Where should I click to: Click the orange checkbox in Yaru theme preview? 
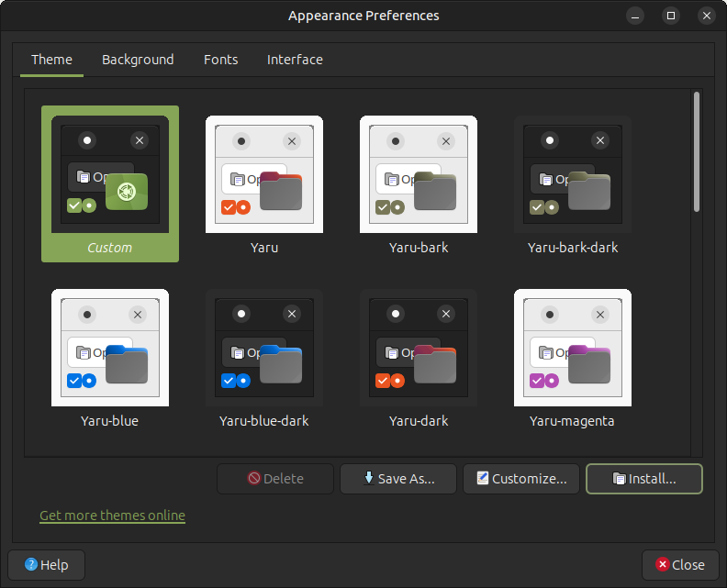pyautogui.click(x=229, y=207)
